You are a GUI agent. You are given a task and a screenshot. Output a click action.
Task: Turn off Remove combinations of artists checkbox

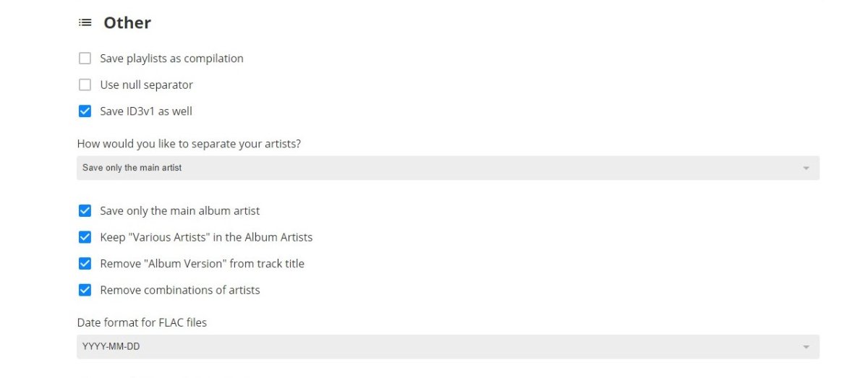pyautogui.click(x=85, y=290)
